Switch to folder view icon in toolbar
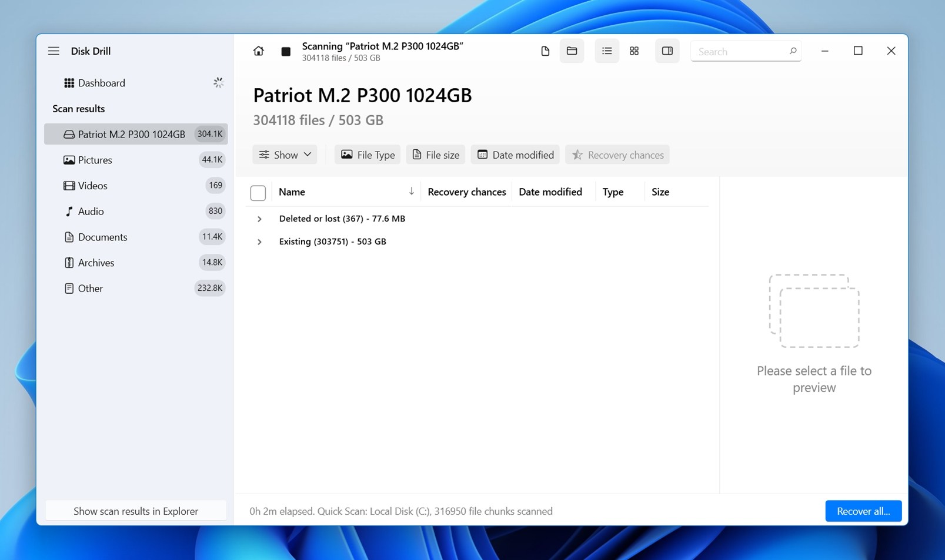This screenshot has height=560, width=945. tap(572, 51)
